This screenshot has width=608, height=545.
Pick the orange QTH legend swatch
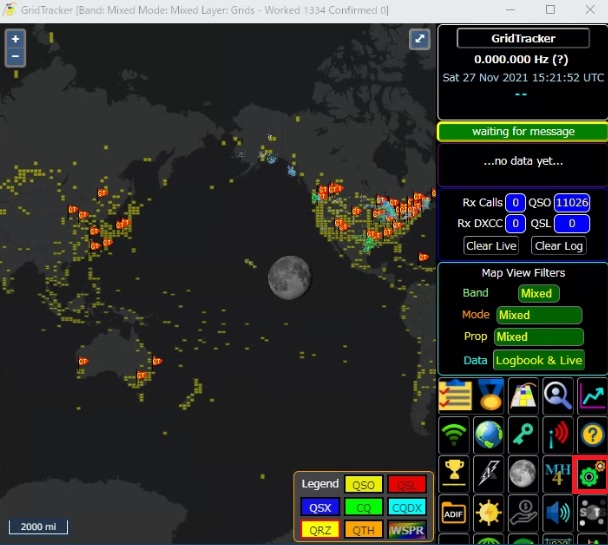[363, 529]
